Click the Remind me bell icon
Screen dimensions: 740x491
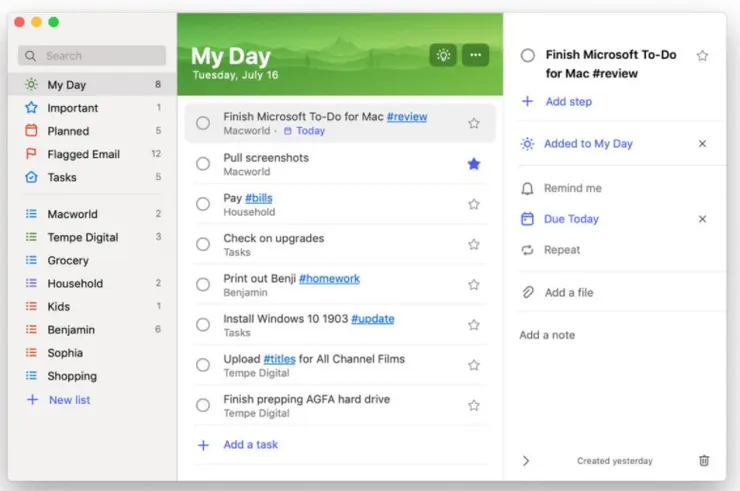(528, 189)
